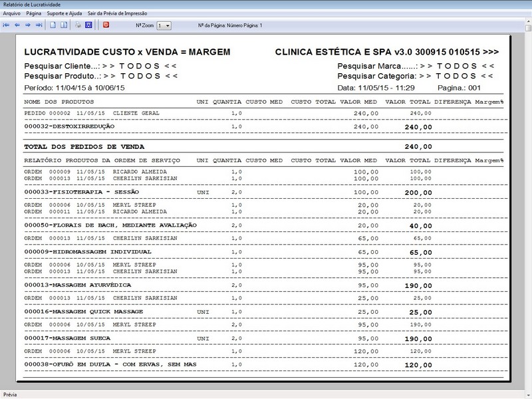
Task: Show single page view icon
Action: [x=53, y=25]
